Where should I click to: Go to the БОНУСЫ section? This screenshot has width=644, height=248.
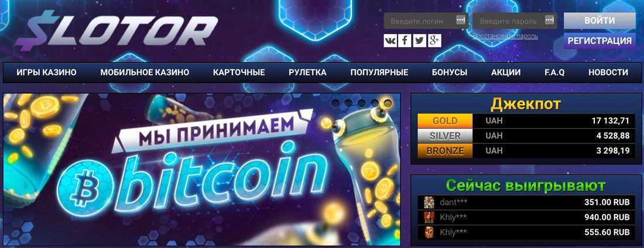(x=449, y=73)
